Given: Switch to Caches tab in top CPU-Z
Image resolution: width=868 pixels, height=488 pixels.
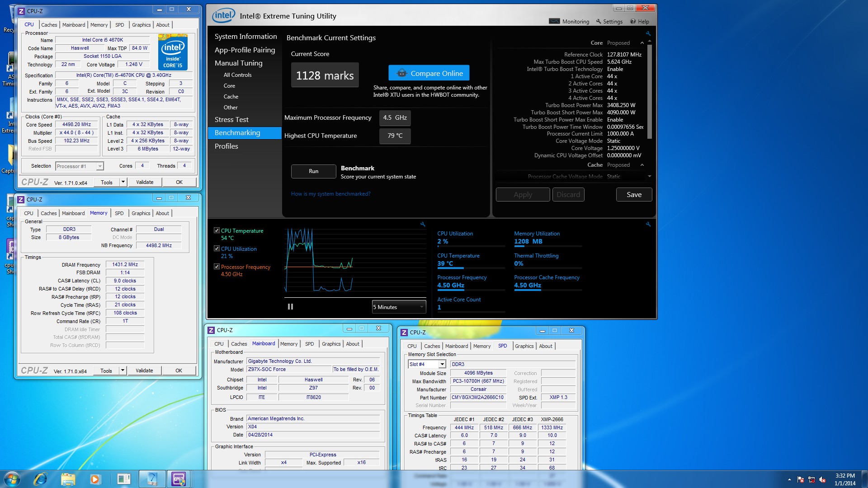Looking at the screenshot, I should pos(49,25).
